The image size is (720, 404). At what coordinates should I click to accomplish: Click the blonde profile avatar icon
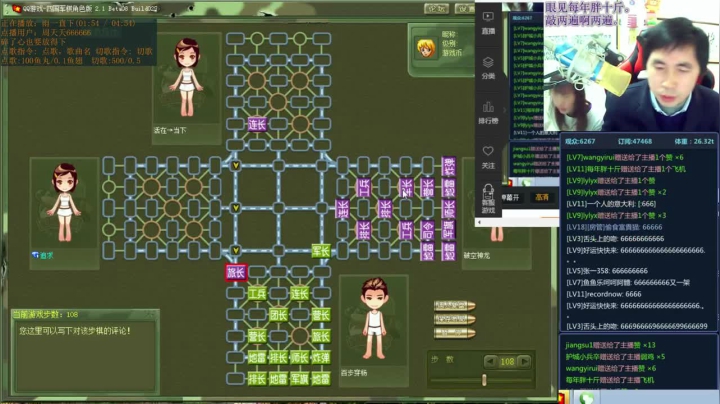[426, 48]
